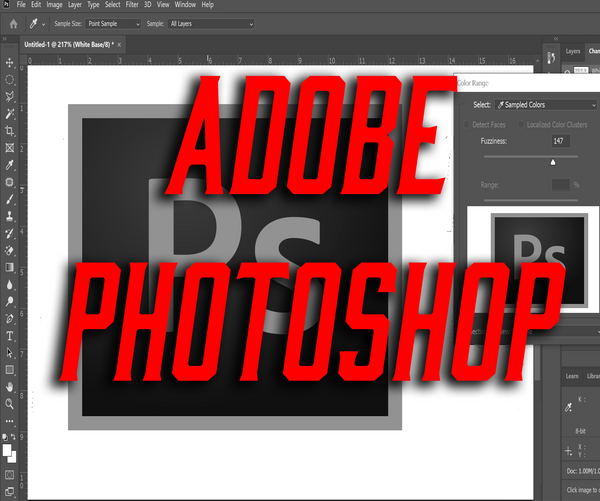Select the Hand tool
Image resolution: width=600 pixels, height=501 pixels.
10,387
